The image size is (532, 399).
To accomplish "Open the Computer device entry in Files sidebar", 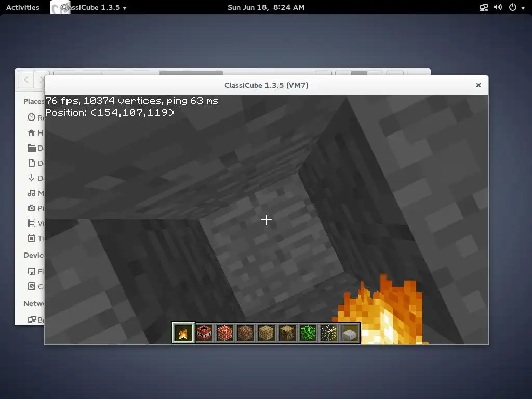I will pyautogui.click(x=35, y=286).
